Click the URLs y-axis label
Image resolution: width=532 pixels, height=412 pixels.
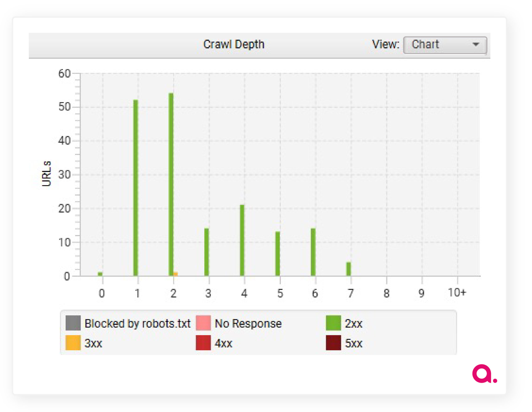click(47, 174)
